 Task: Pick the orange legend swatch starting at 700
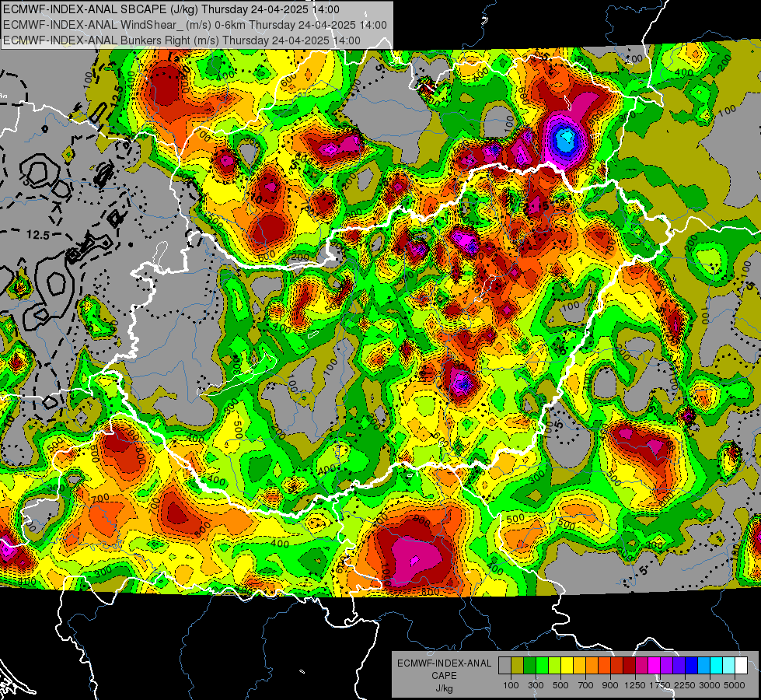tap(592, 666)
